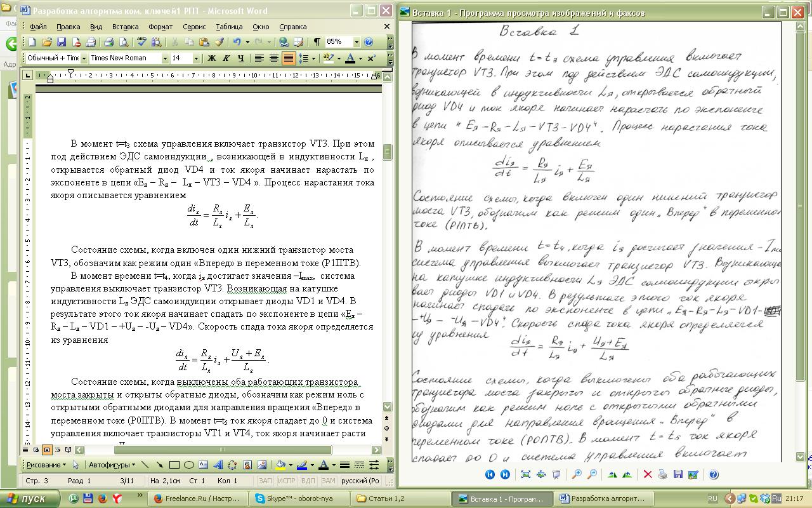Screen dimensions: 812x508
Task: Open the font name dropdown (Times New Roman)
Action: (165, 58)
